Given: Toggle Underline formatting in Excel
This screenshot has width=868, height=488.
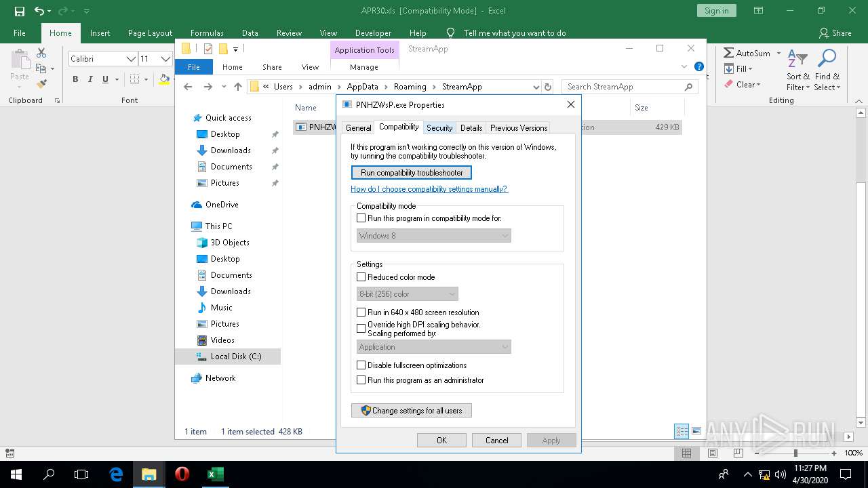Looking at the screenshot, I should (x=105, y=79).
